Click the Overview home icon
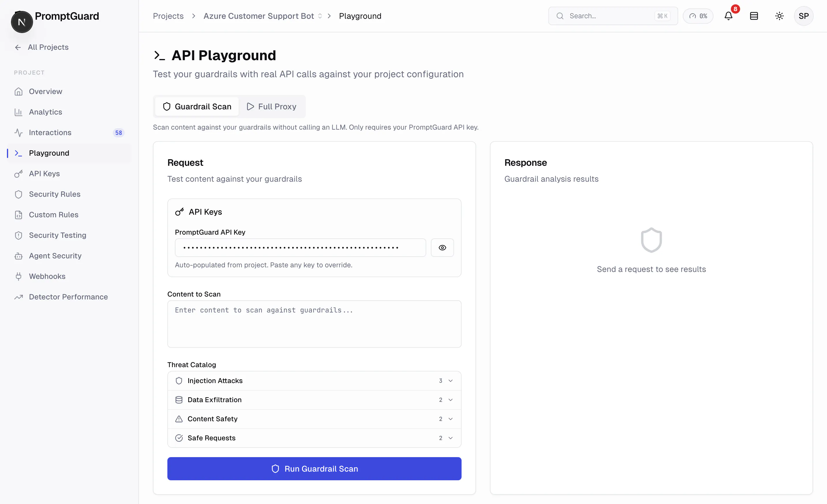 (19, 91)
